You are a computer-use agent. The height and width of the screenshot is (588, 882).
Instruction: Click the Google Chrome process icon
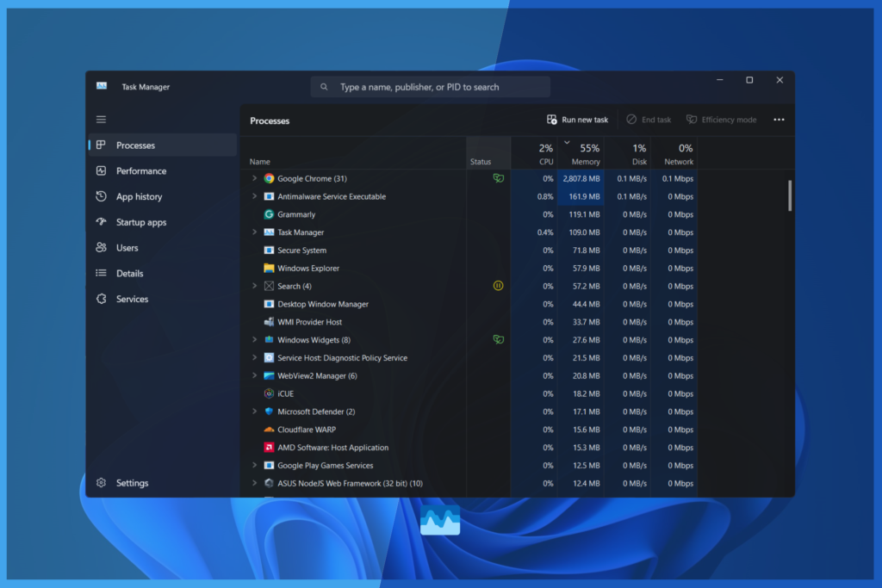[269, 178]
